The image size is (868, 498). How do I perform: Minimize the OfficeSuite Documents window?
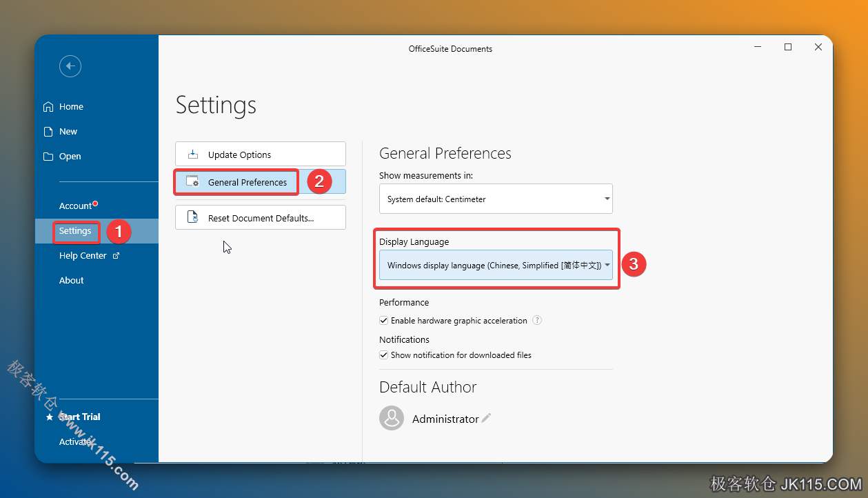[758, 47]
